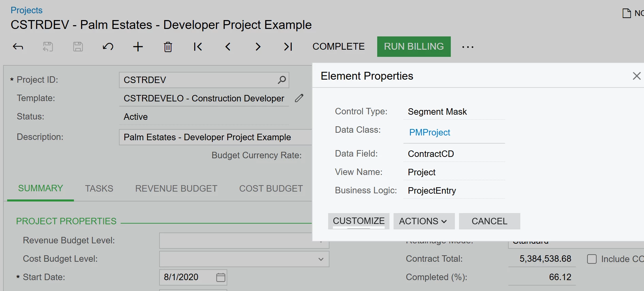
Task: Add a new record with plus icon
Action: pos(138,47)
